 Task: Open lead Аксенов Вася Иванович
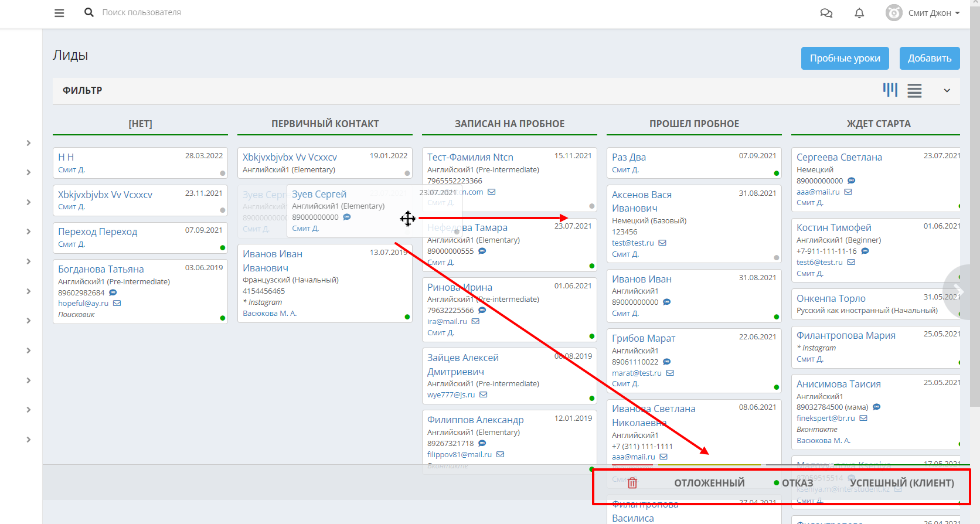pos(642,201)
